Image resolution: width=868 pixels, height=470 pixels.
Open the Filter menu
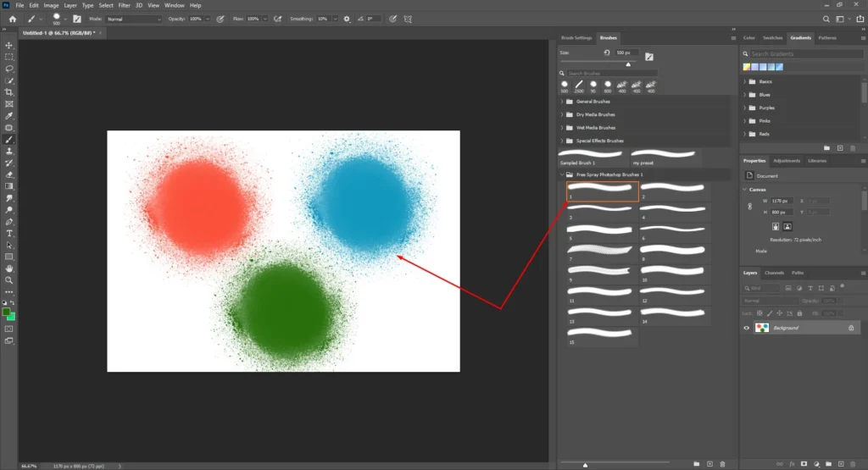124,6
